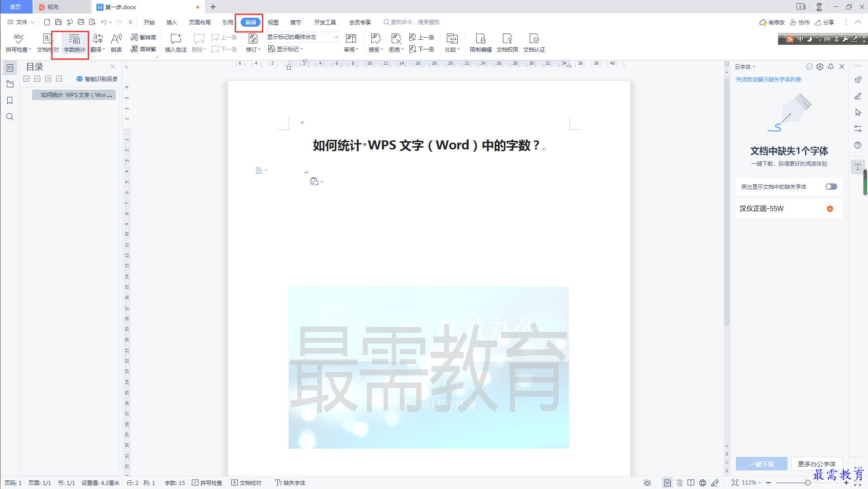Reject change with 拒绝
This screenshot has width=868, height=489.
396,43
